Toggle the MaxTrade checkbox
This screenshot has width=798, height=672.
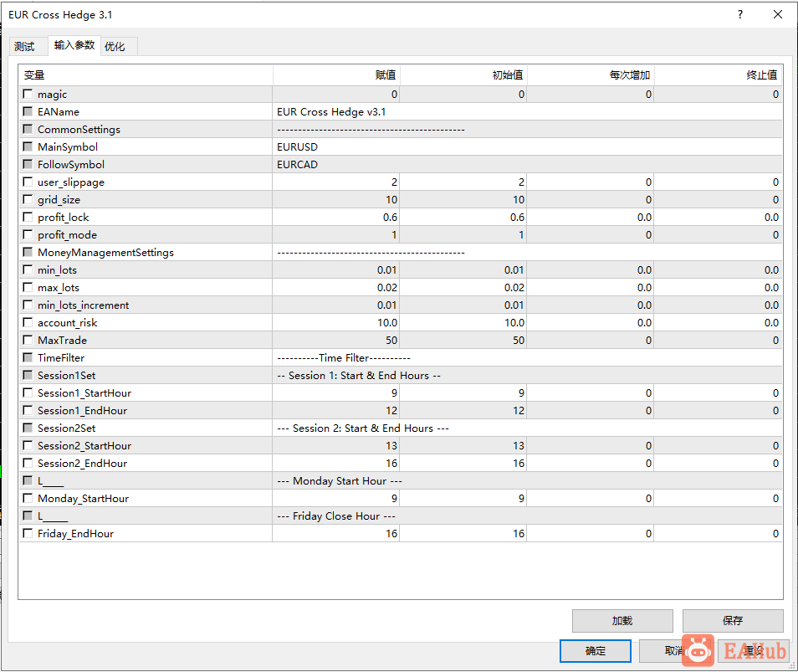pyautogui.click(x=28, y=340)
